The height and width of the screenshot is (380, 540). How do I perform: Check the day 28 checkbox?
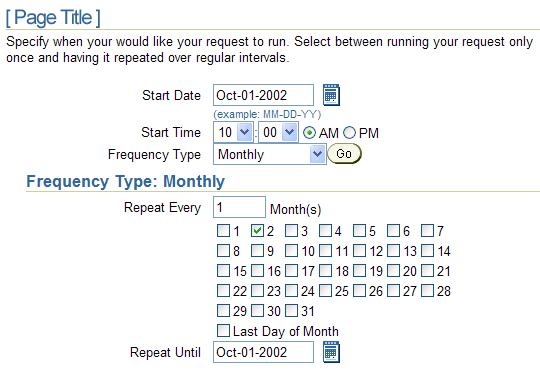pyautogui.click(x=427, y=290)
